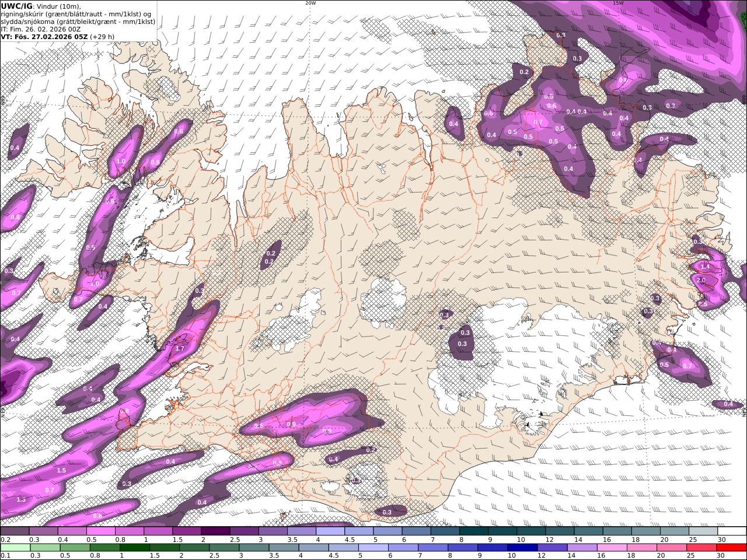
Task: Select the darkest purple 2–2.5 snow legend swatch
Action: tap(215, 531)
